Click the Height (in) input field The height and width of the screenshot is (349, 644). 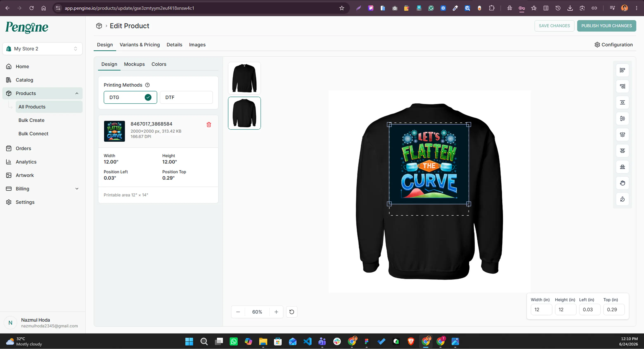pos(566,310)
